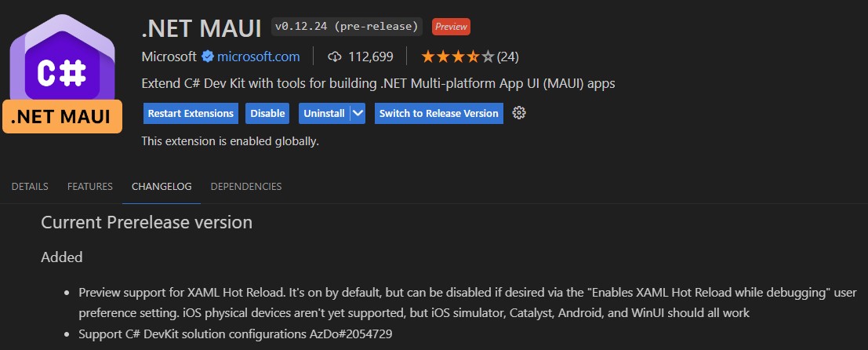
Task: Click the Preview badge label
Action: coord(451,27)
